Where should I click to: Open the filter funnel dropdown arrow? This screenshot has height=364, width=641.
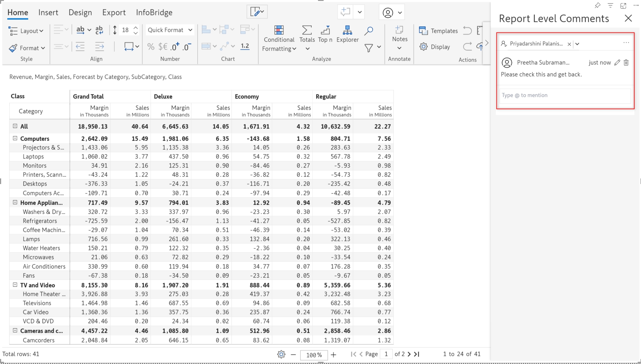click(379, 47)
